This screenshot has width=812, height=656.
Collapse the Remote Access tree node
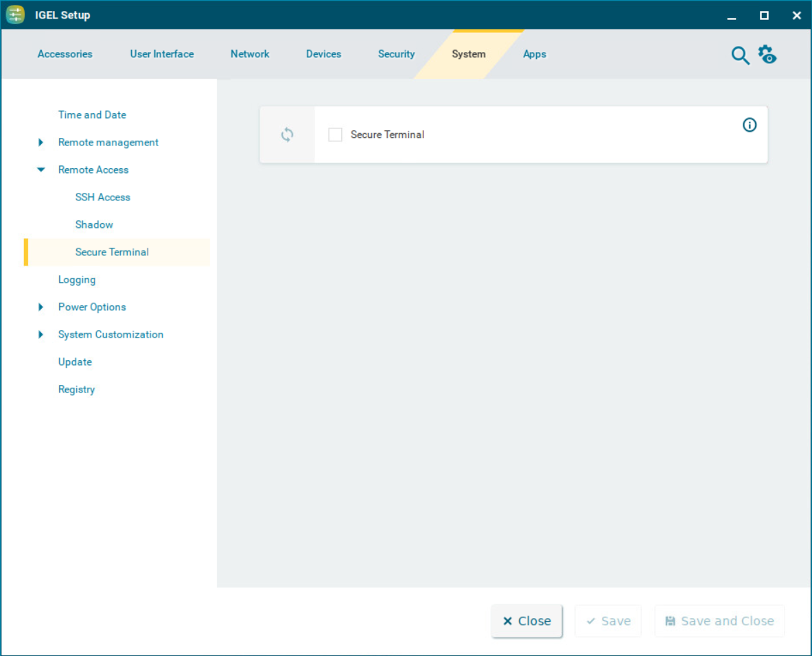pyautogui.click(x=41, y=170)
